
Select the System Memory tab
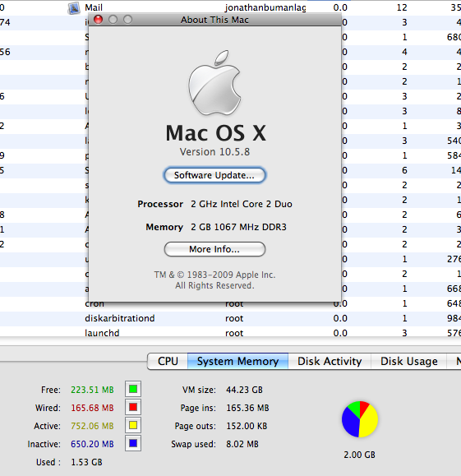pyautogui.click(x=237, y=361)
